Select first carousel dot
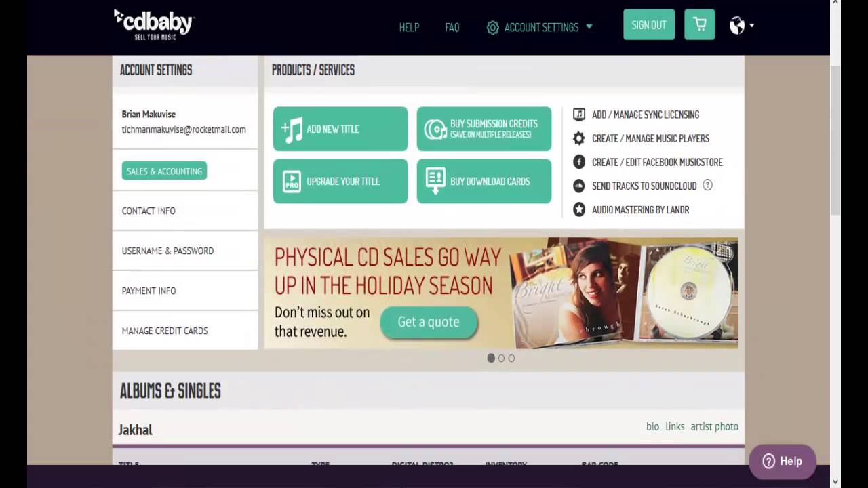868x488 pixels. (491, 358)
